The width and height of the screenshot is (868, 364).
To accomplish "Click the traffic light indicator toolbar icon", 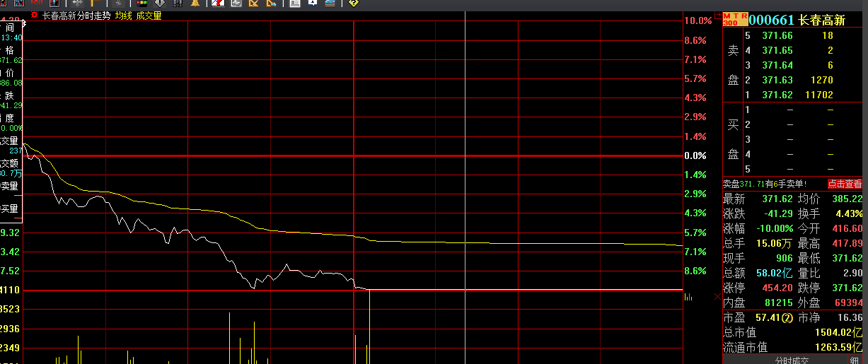I will [x=141, y=3].
